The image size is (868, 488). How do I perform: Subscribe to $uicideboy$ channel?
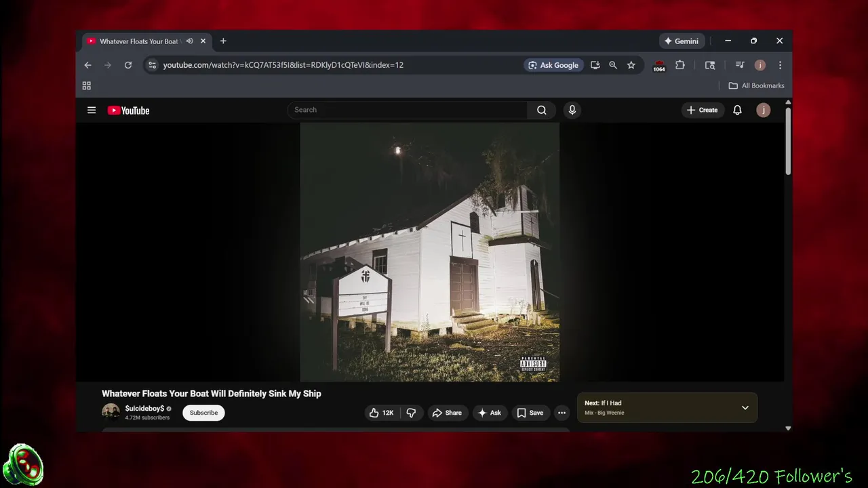[203, 413]
